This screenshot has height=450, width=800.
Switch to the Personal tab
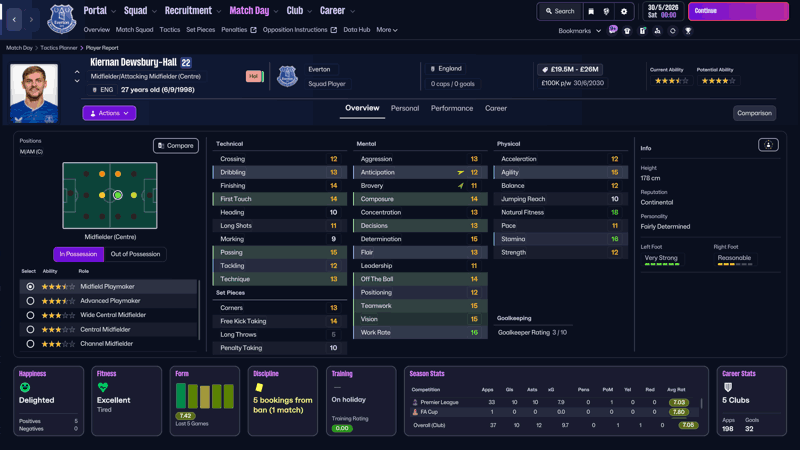pos(405,108)
